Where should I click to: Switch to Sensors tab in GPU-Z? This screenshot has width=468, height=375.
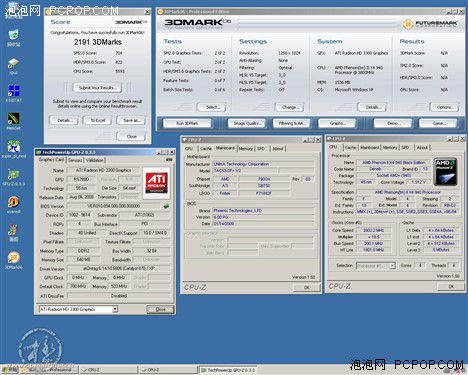[x=75, y=160]
